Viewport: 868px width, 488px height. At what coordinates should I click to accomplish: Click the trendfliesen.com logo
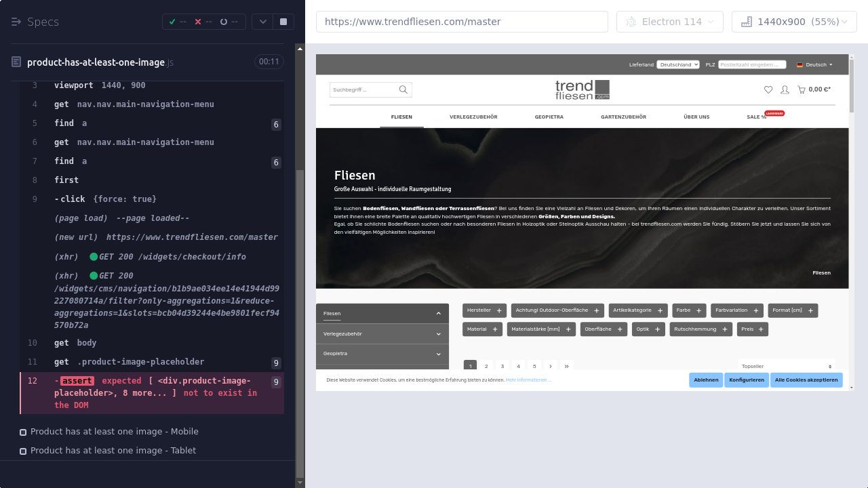pos(582,89)
